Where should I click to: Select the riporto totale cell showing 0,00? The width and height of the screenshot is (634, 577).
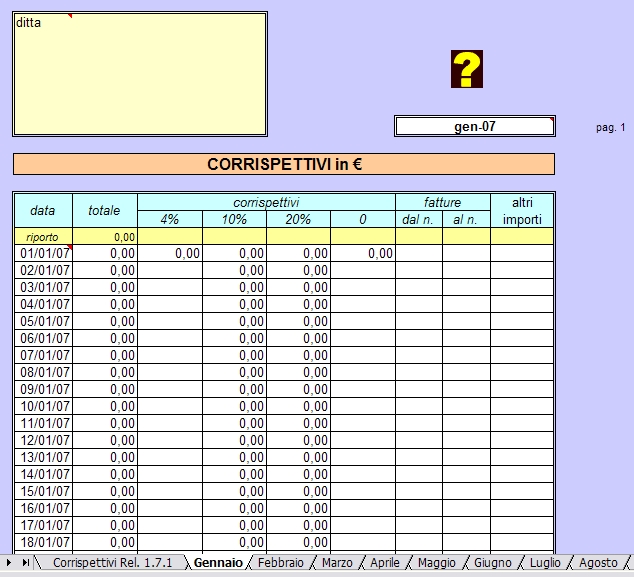pyautogui.click(x=105, y=237)
